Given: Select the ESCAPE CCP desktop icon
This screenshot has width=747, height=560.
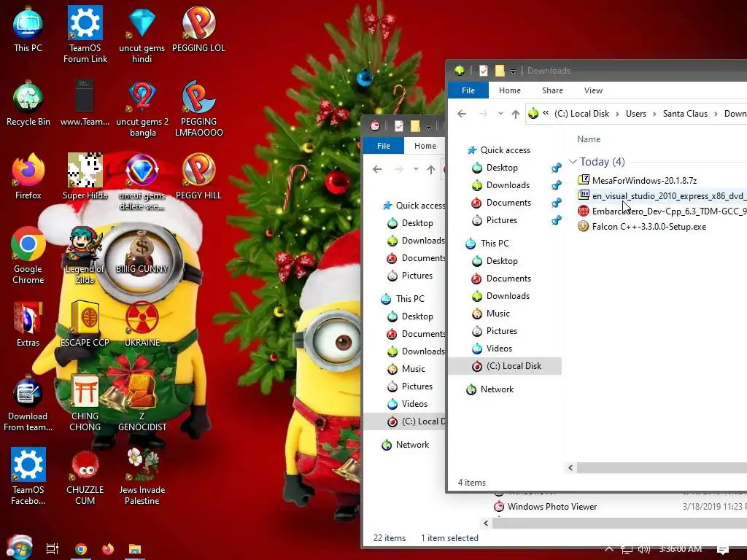Looking at the screenshot, I should coord(85,324).
